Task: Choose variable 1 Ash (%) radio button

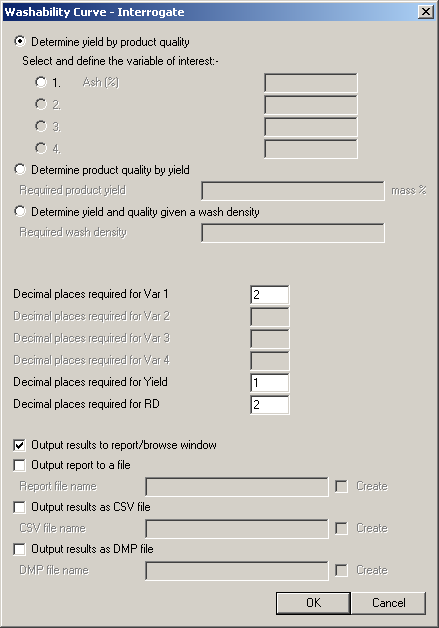Action: click(41, 82)
